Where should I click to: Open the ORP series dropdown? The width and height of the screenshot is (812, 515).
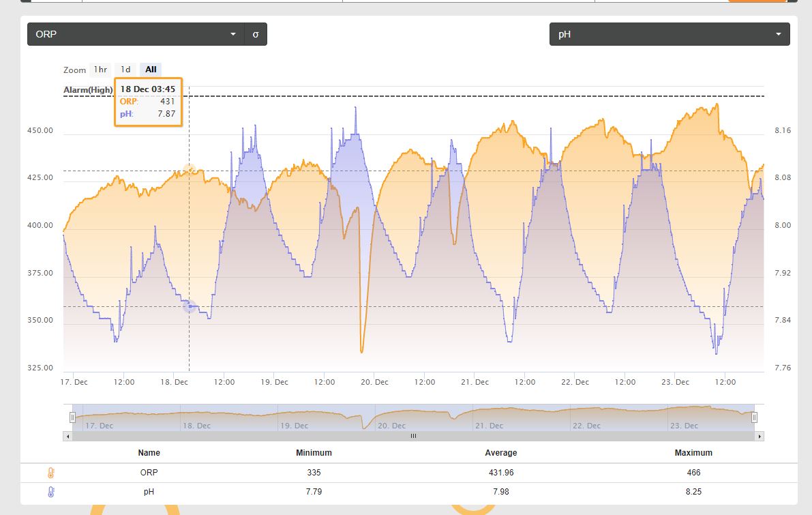point(136,34)
